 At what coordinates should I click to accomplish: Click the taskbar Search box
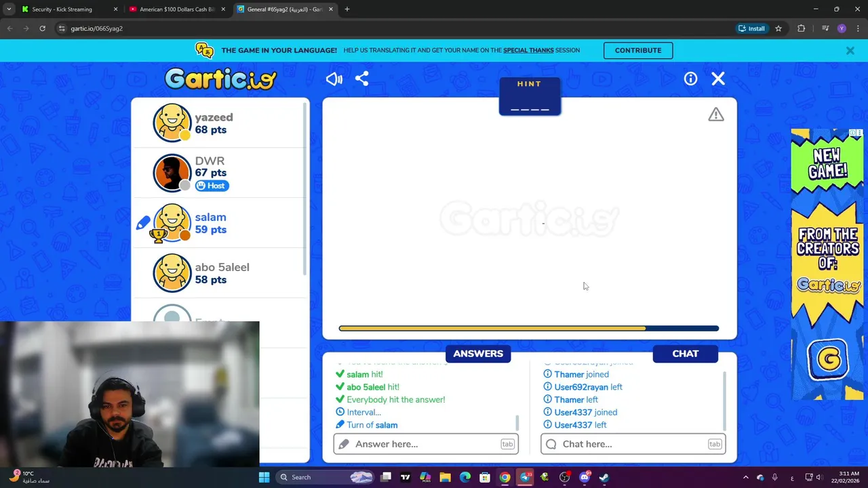tap(326, 477)
